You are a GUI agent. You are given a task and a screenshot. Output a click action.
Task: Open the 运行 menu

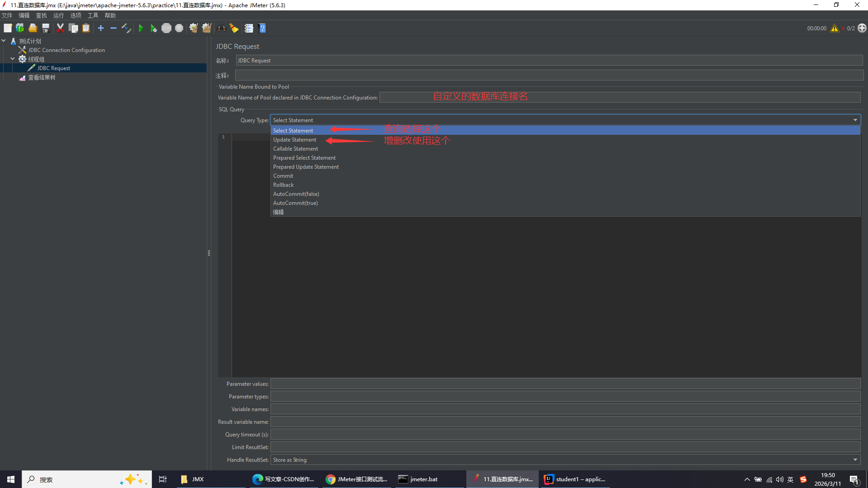(x=58, y=15)
